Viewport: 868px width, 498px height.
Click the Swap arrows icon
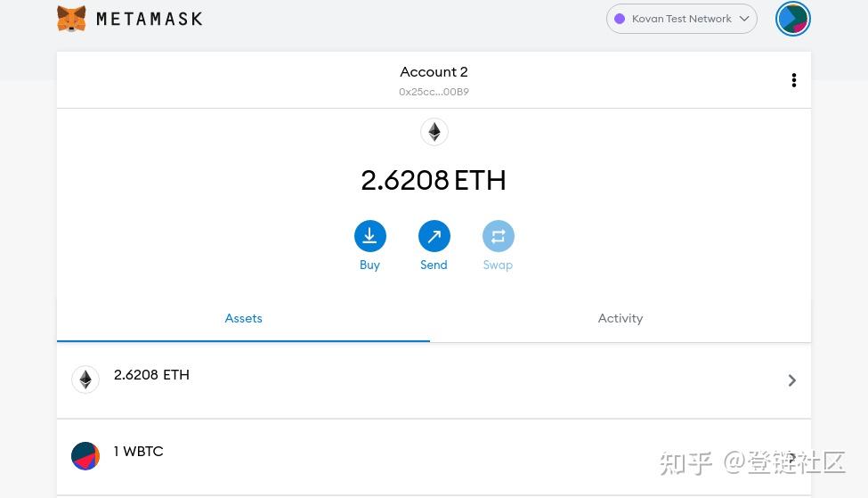[498, 236]
